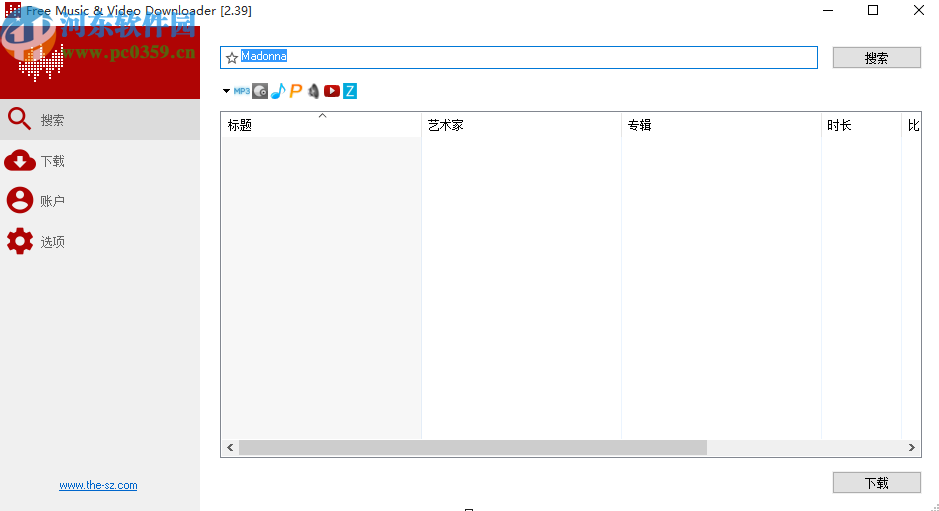Click the 搜索 button beside search box
939x511 pixels.
click(876, 58)
